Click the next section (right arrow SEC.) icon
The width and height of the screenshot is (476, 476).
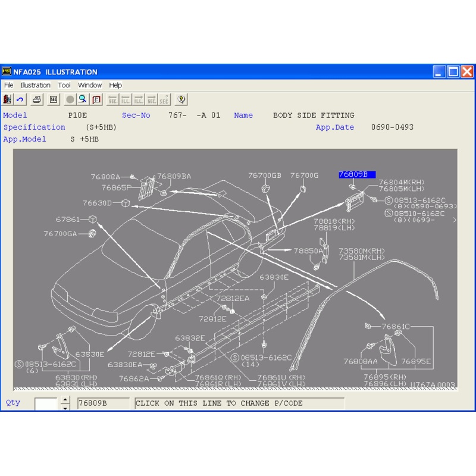click(152, 99)
